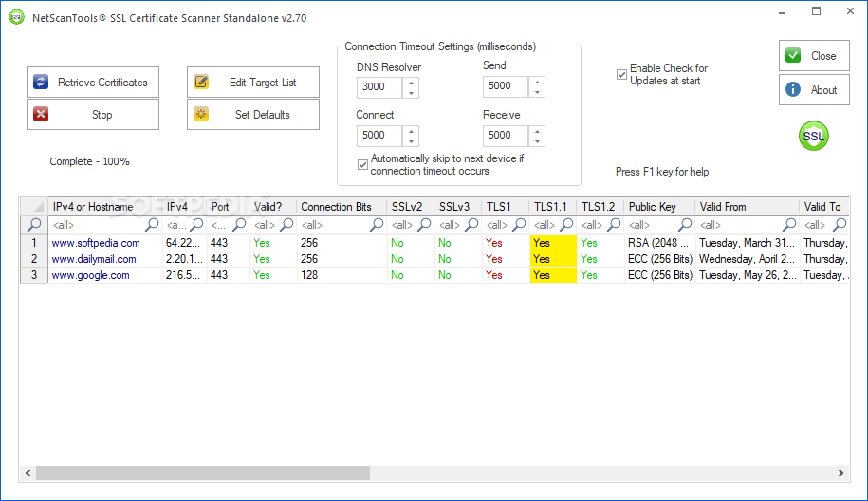Open the SSLv3 filter search icon

click(471, 225)
